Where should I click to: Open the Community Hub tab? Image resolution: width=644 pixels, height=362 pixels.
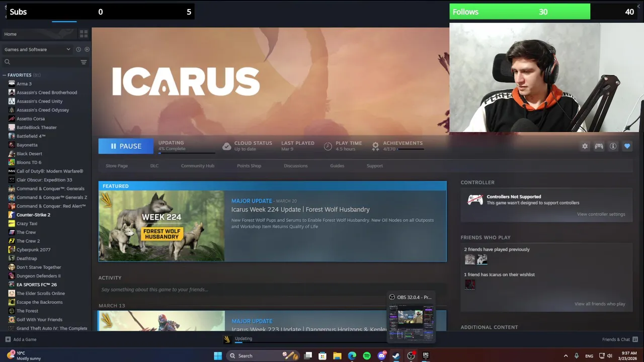tap(198, 165)
